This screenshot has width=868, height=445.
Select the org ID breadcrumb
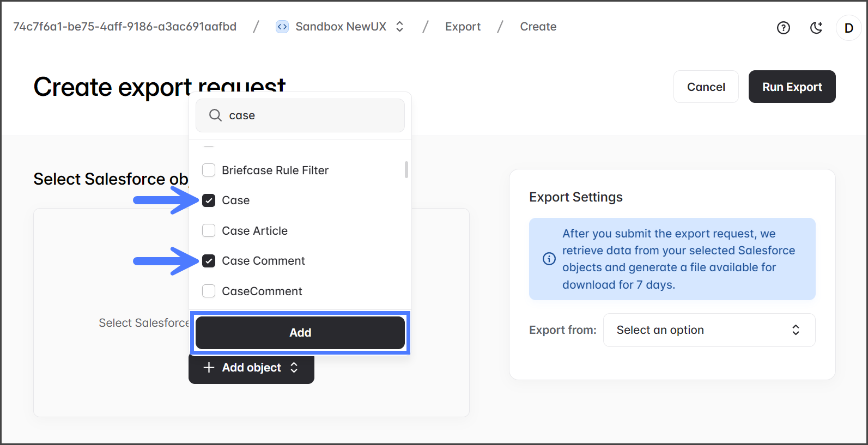pyautogui.click(x=125, y=27)
